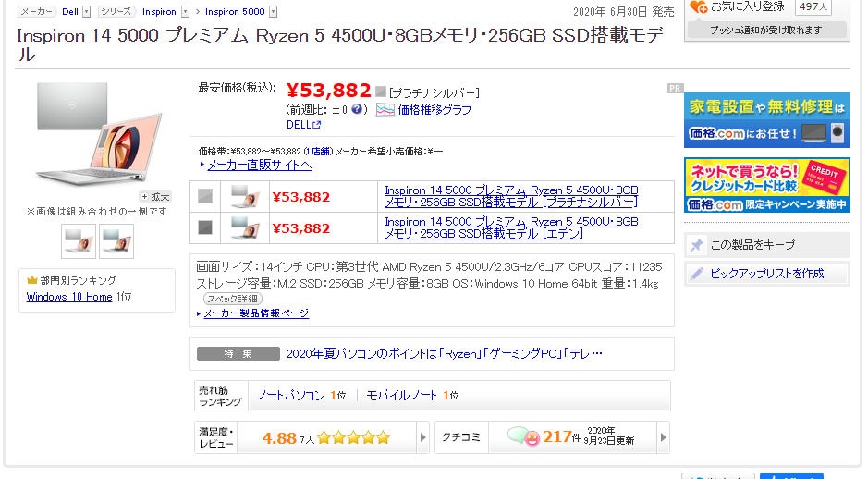Click the プッシュ通知が受け取れます notice

[766, 30]
